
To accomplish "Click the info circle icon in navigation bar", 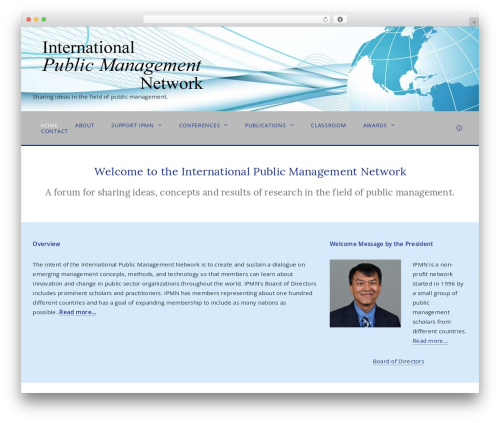I will click(x=459, y=128).
